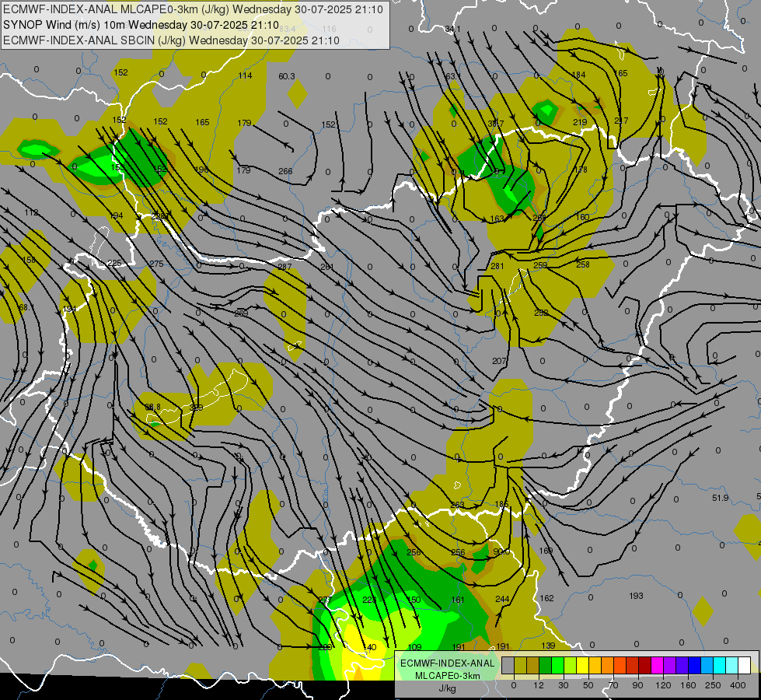Image resolution: width=761 pixels, height=700 pixels.
Task: Click the map value '60.3'
Action: click(x=287, y=76)
